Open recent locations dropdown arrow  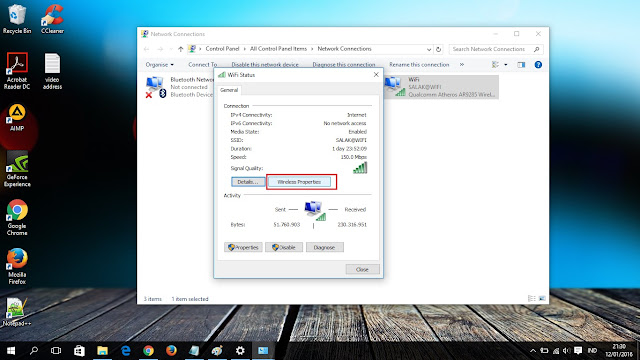[171, 49]
